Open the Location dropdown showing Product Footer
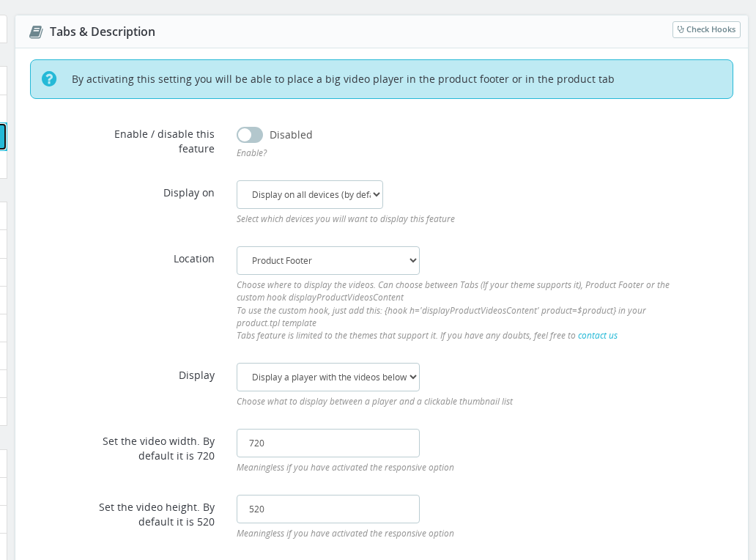 [328, 260]
